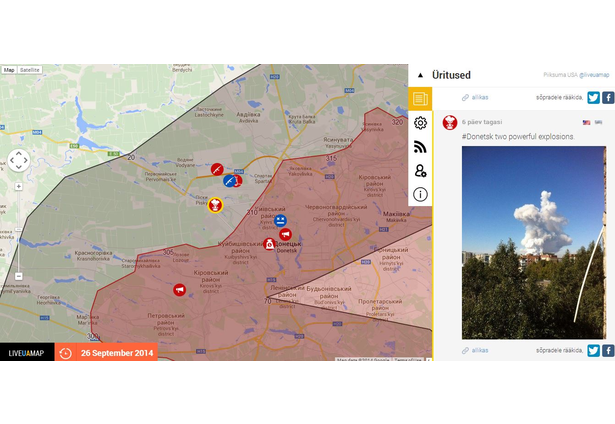Select the explosion marker near Pisky
Viewport: 615px width, 424px height.
[215, 205]
